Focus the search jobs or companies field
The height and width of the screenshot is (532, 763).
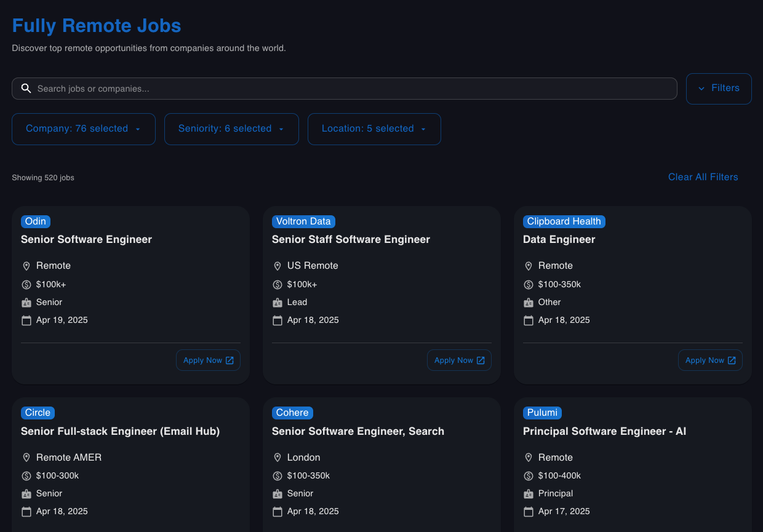click(345, 89)
